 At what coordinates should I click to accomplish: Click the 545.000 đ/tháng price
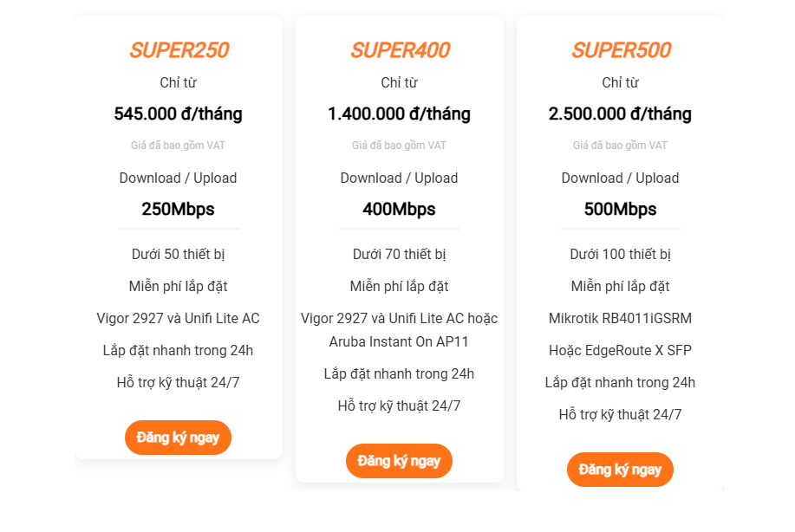(179, 114)
